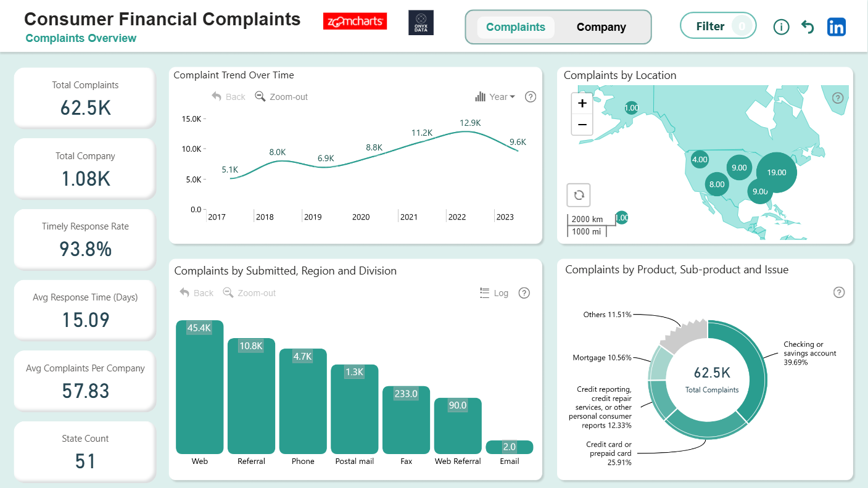The height and width of the screenshot is (488, 868).
Task: Zoom out on the map
Action: click(x=582, y=125)
